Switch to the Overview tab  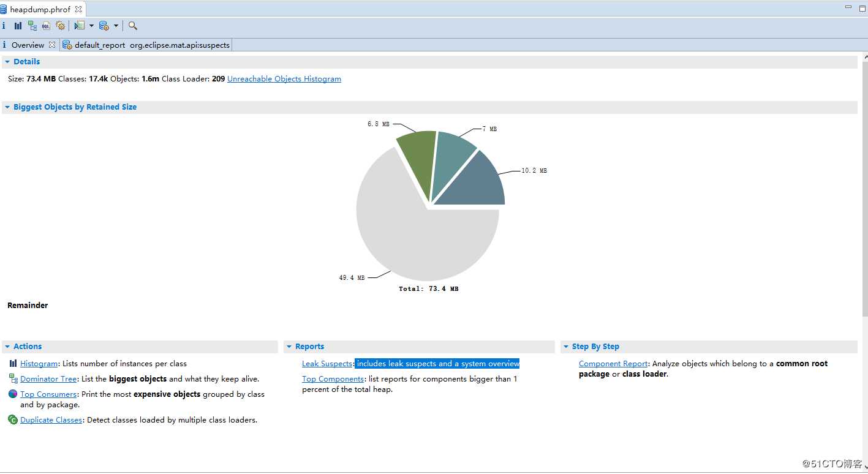click(28, 45)
